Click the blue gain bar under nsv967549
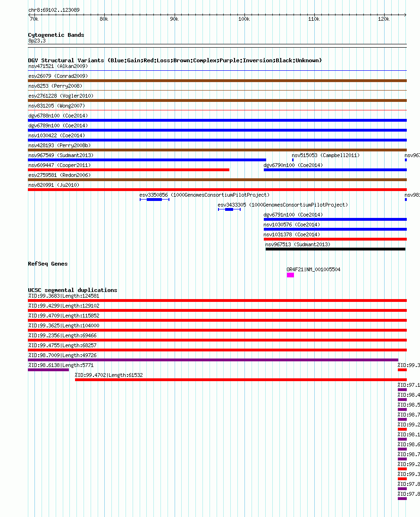The height and width of the screenshot is (517, 420). pyautogui.click(x=147, y=160)
